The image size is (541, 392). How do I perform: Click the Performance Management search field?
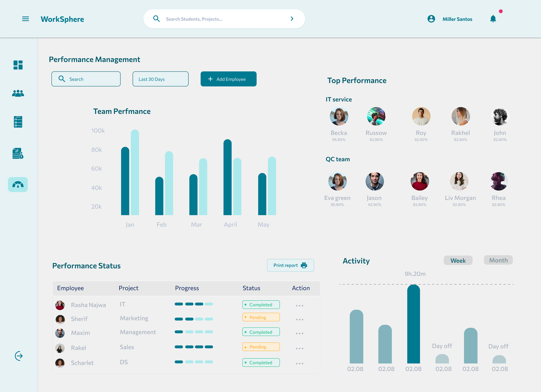86,79
